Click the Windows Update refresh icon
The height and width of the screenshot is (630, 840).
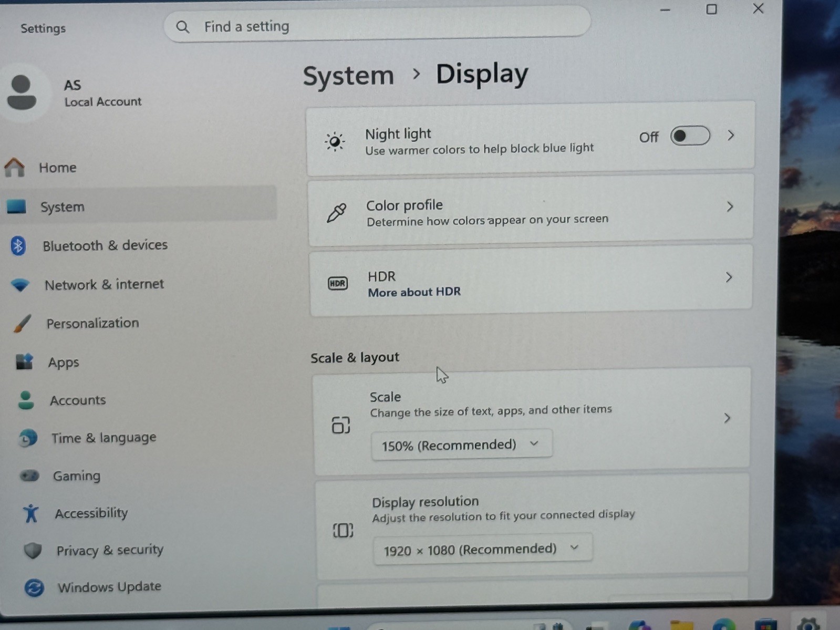34,588
